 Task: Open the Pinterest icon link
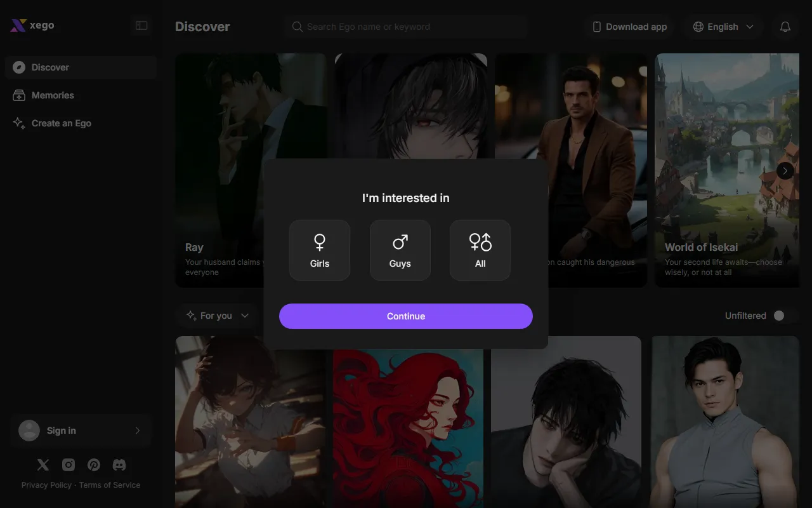tap(94, 465)
